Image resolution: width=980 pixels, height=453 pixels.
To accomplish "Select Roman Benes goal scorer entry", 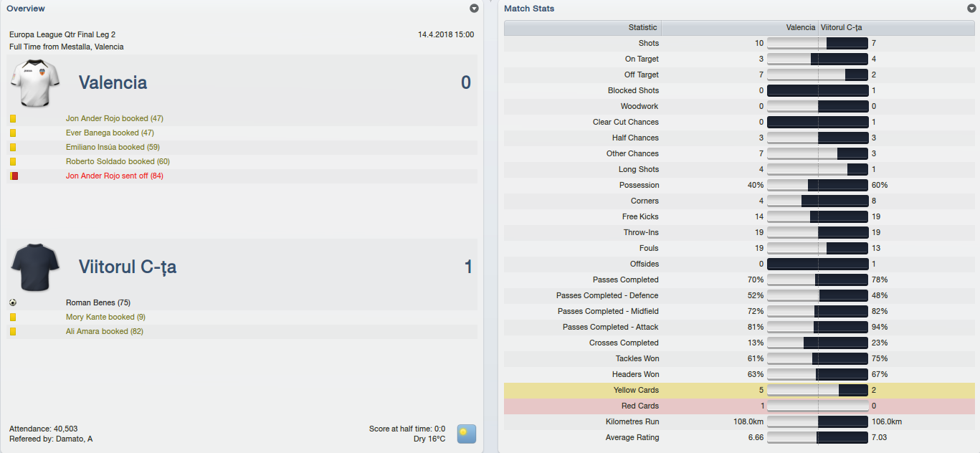I will (98, 302).
